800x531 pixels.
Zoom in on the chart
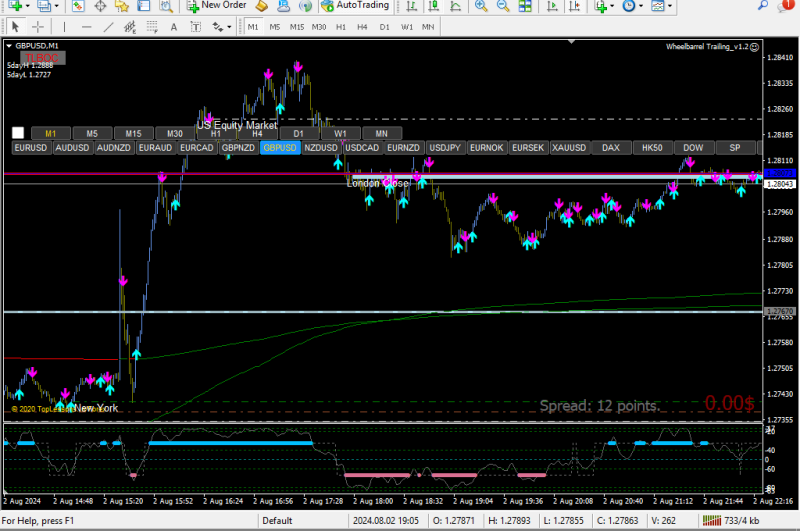click(x=481, y=6)
